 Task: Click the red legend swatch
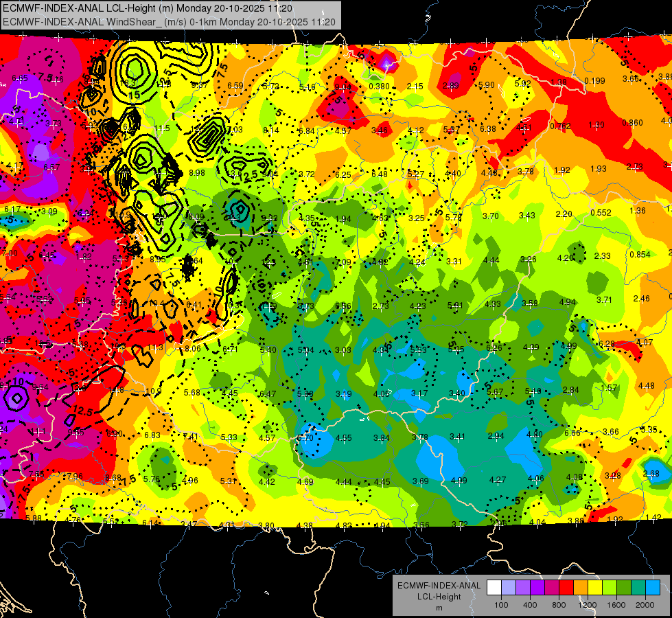[x=566, y=588]
